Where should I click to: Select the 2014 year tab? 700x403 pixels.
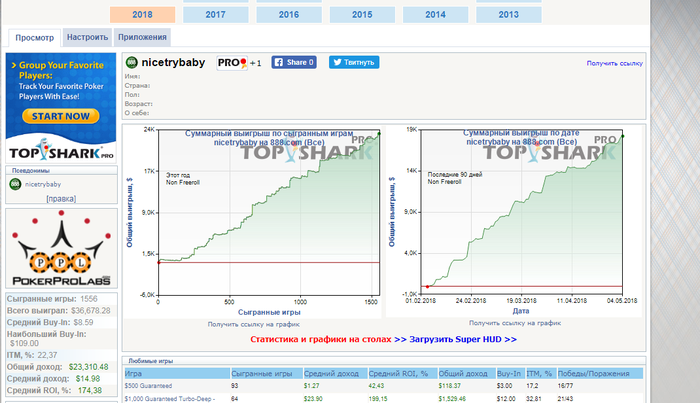click(435, 15)
